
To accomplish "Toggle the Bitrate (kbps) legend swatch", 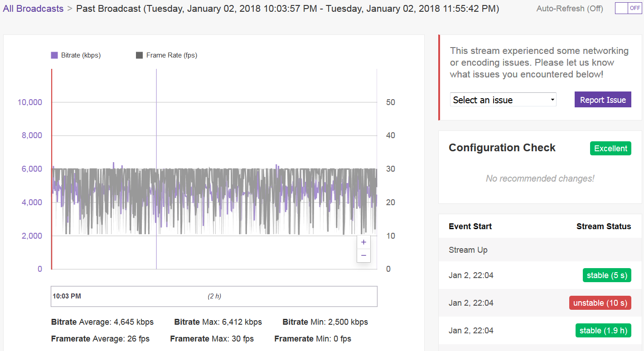I will point(54,55).
